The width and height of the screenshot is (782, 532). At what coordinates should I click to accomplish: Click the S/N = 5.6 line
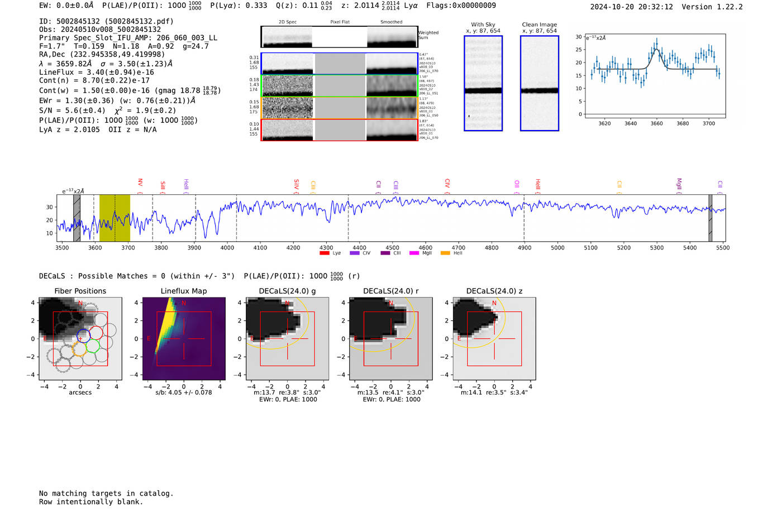108,110
